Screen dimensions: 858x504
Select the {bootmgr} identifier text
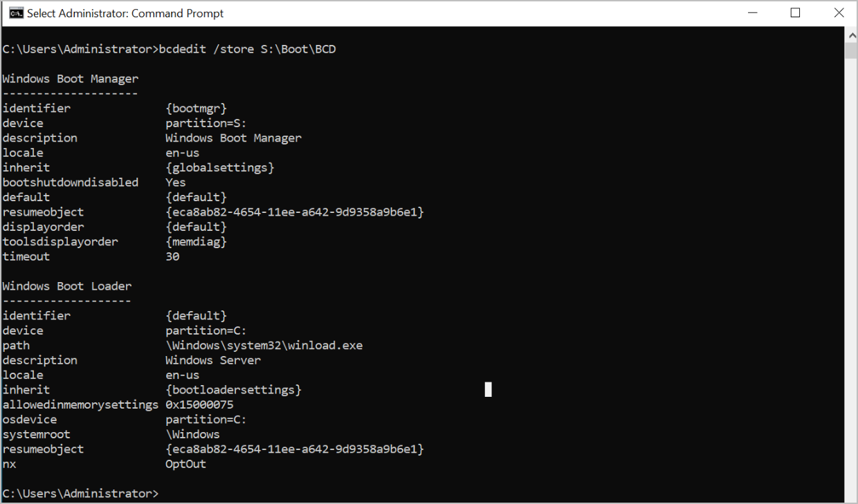coord(197,108)
